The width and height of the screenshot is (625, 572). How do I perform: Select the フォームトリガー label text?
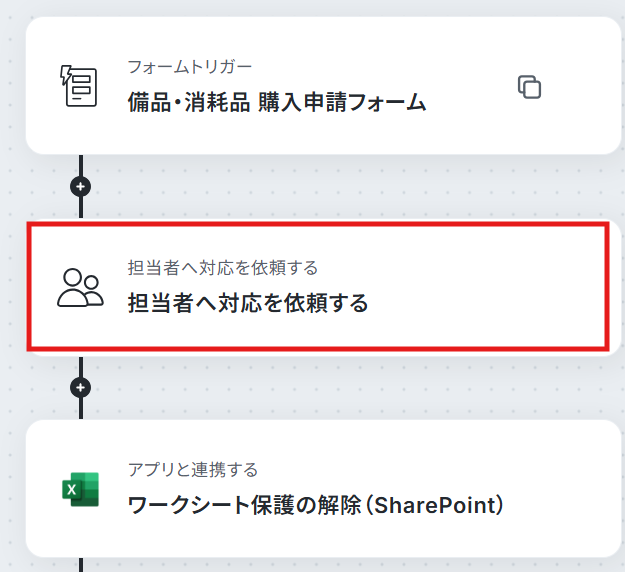click(x=190, y=67)
